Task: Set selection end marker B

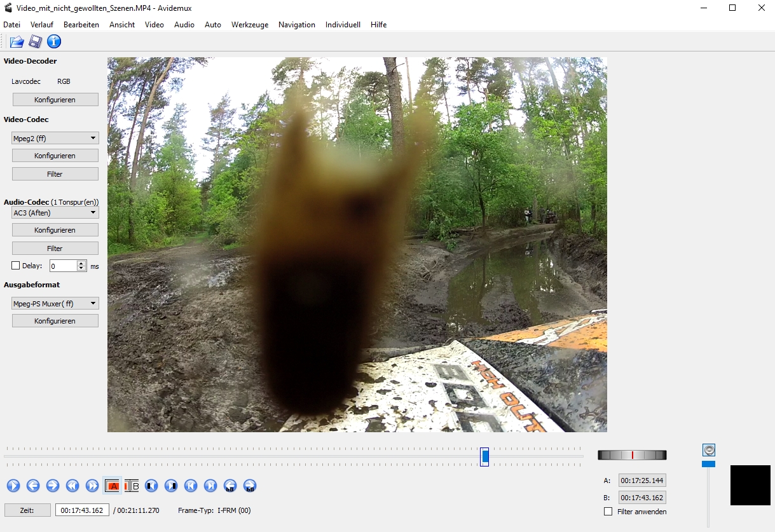Action: coord(132,486)
